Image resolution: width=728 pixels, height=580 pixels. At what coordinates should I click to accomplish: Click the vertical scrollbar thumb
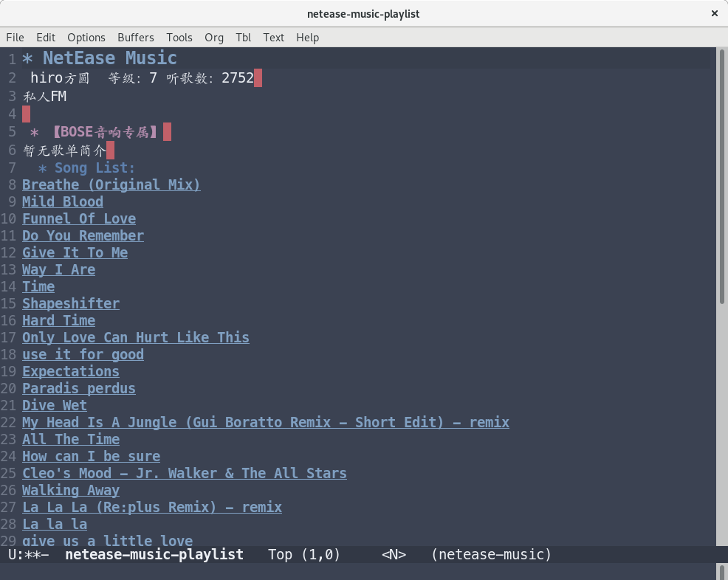(722, 176)
